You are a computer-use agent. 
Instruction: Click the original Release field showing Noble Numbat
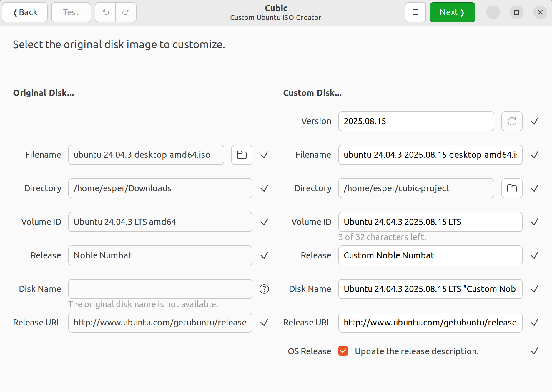[x=160, y=255]
